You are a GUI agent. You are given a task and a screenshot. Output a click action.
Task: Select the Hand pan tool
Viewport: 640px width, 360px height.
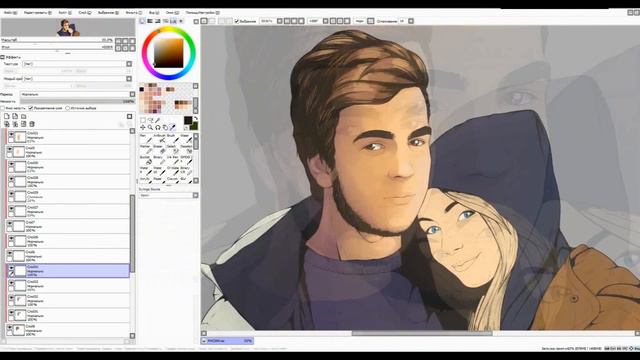click(165, 128)
